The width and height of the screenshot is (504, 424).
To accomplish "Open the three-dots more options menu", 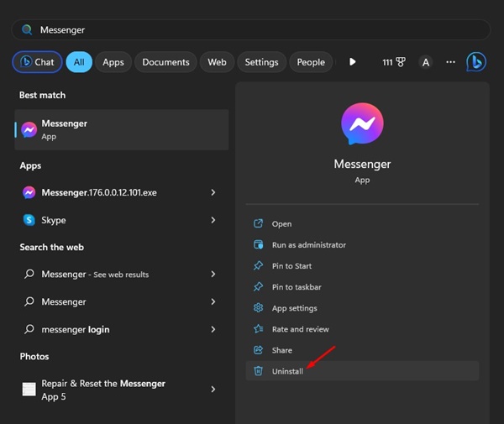I will point(451,62).
